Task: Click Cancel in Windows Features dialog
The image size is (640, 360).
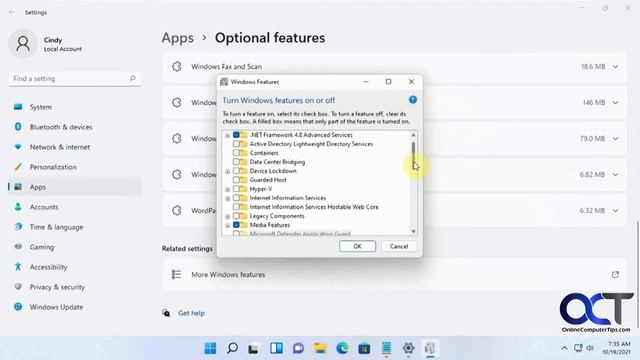Action: click(x=399, y=246)
